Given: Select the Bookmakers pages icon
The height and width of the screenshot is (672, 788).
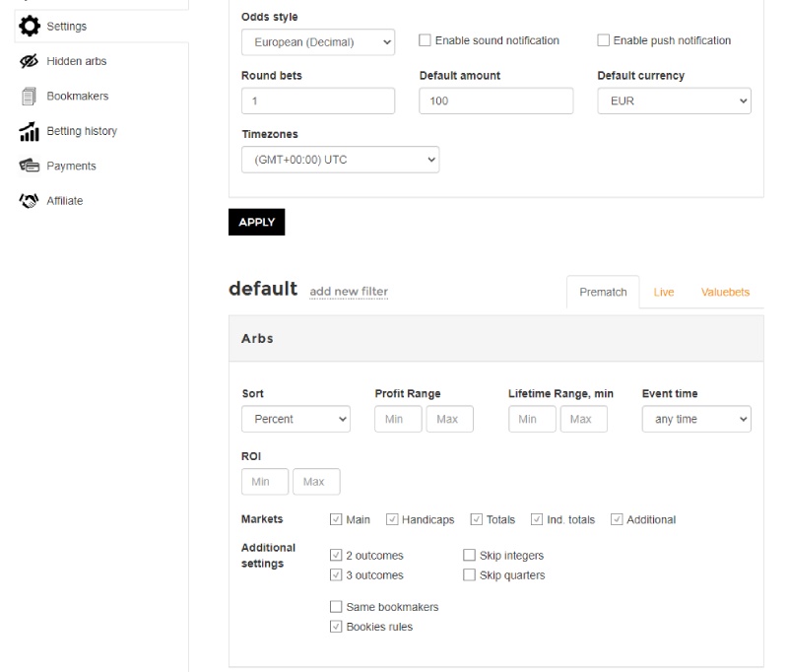Looking at the screenshot, I should point(30,96).
